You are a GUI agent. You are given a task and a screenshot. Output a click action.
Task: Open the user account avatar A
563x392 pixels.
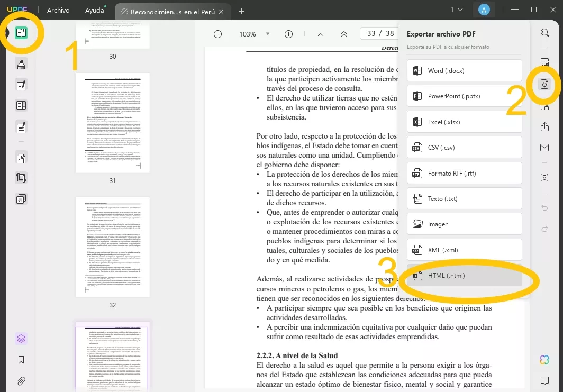[x=484, y=10]
